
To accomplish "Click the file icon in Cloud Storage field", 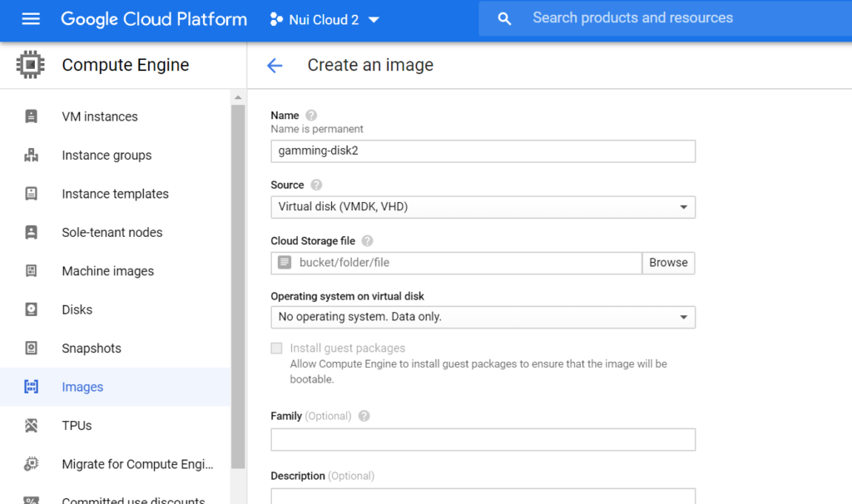I will [x=285, y=262].
